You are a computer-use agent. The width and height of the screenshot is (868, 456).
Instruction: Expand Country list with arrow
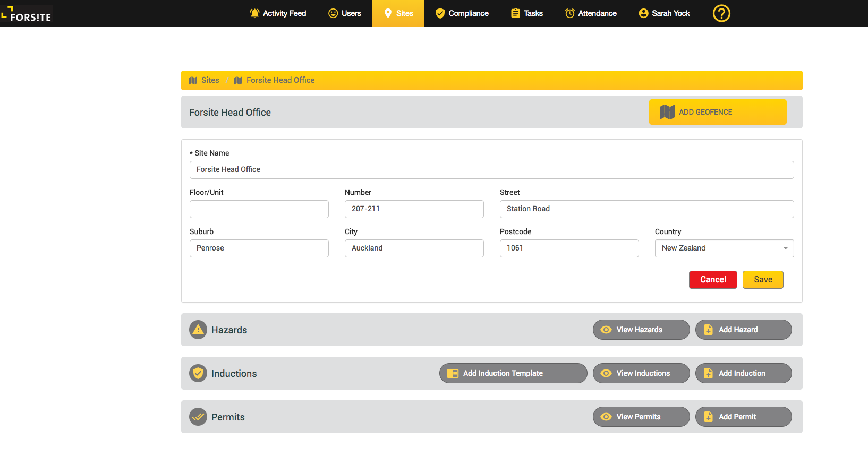[x=786, y=248]
